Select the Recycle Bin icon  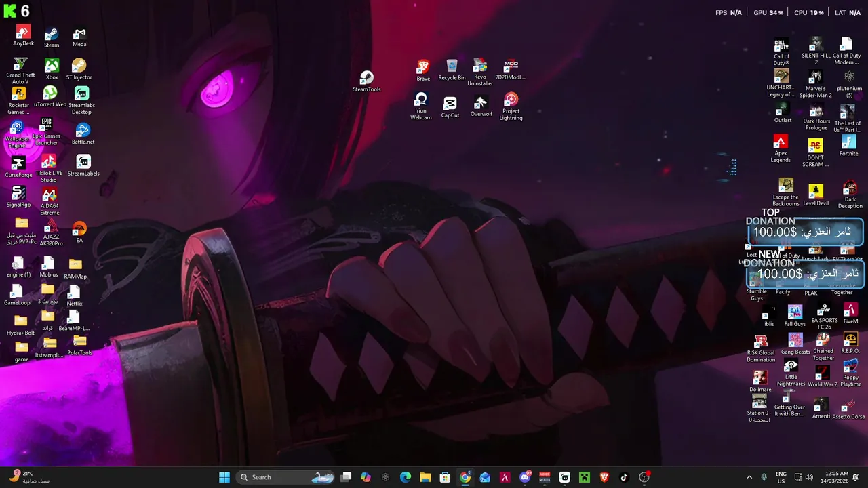tap(452, 70)
